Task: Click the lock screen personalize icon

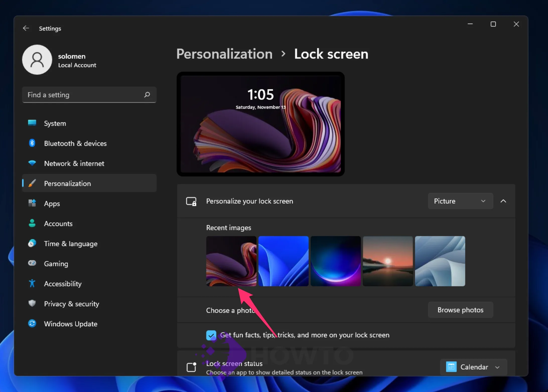Action: [191, 201]
